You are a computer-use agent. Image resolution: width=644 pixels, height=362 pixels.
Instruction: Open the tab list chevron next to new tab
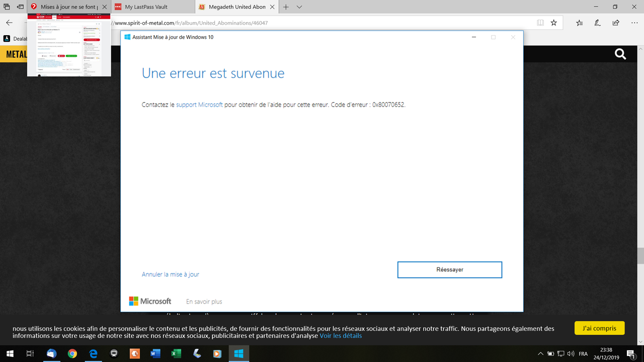click(299, 7)
